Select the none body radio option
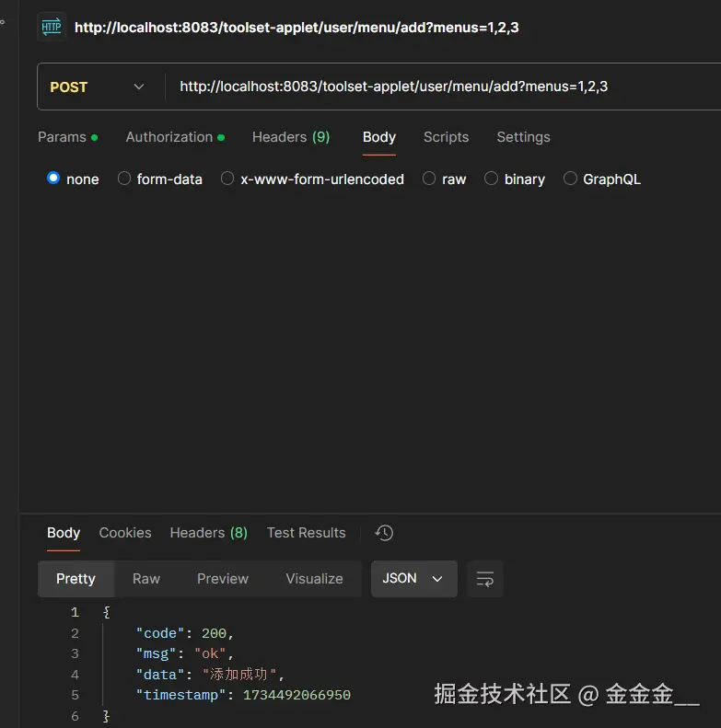 [x=53, y=179]
